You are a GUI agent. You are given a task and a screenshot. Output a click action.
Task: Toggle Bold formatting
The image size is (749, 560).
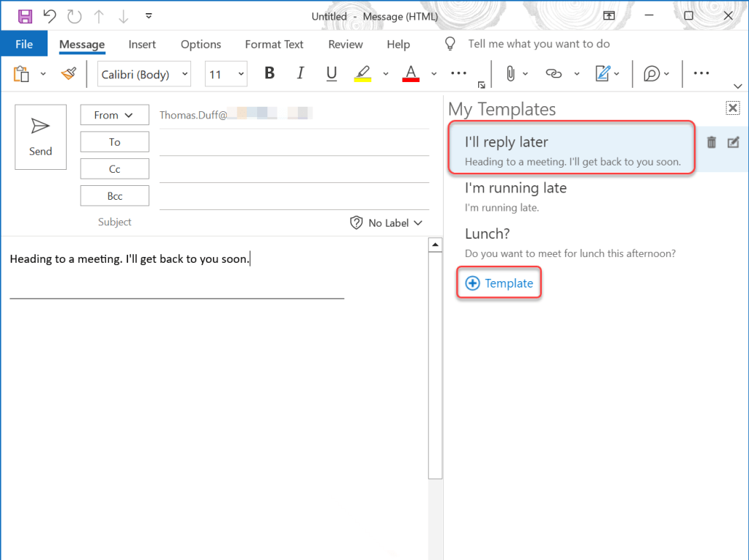pyautogui.click(x=269, y=74)
